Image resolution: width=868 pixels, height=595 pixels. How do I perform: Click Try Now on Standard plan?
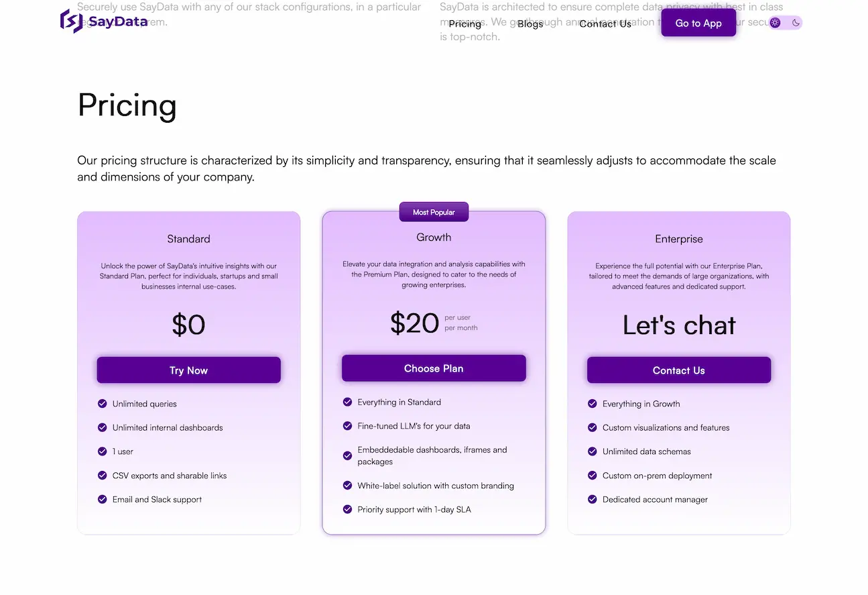pyautogui.click(x=189, y=370)
